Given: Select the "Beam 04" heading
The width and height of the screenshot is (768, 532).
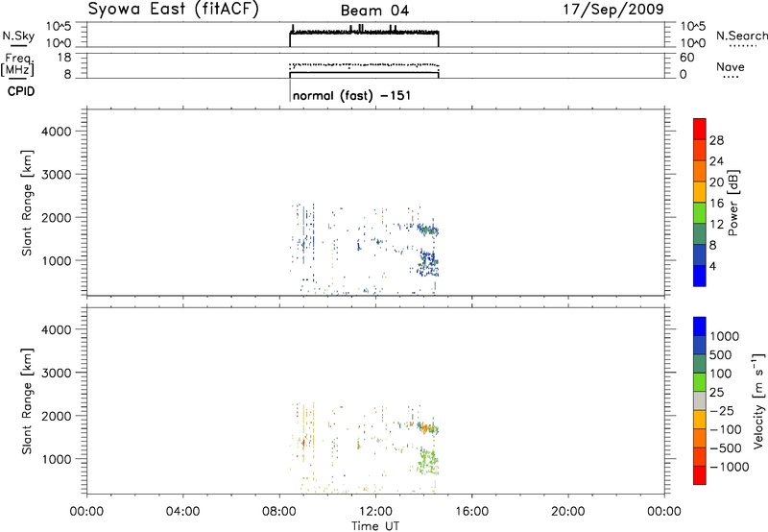Looking at the screenshot, I should (x=374, y=11).
